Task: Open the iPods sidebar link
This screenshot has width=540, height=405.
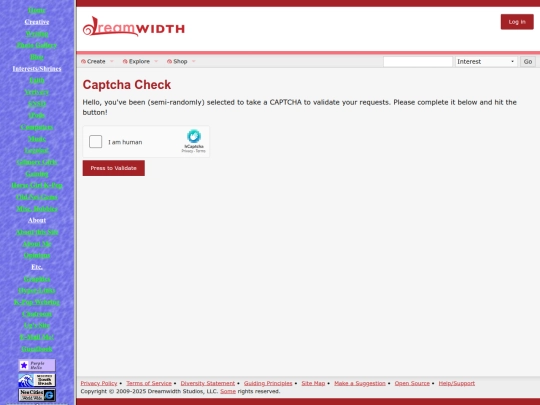Action: pos(37,115)
